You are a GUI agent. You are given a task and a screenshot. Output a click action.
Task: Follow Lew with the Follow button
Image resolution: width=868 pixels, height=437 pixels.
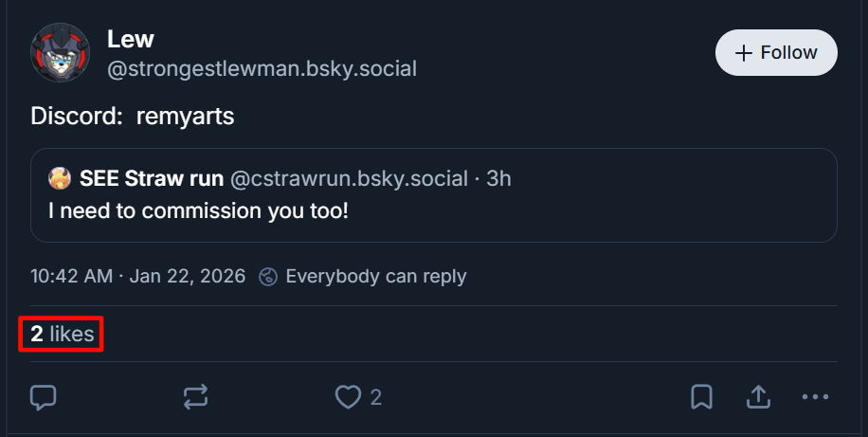click(x=776, y=52)
